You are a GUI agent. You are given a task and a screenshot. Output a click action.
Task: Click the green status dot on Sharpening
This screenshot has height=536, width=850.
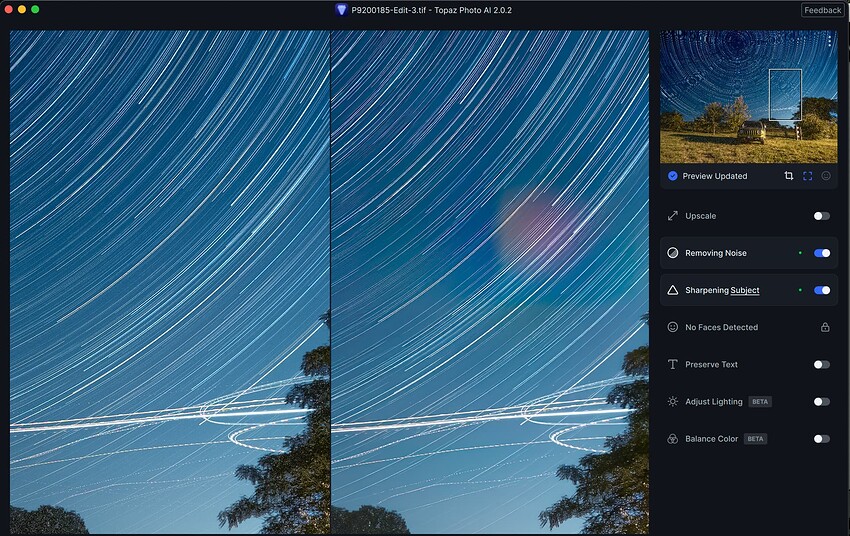click(x=800, y=290)
